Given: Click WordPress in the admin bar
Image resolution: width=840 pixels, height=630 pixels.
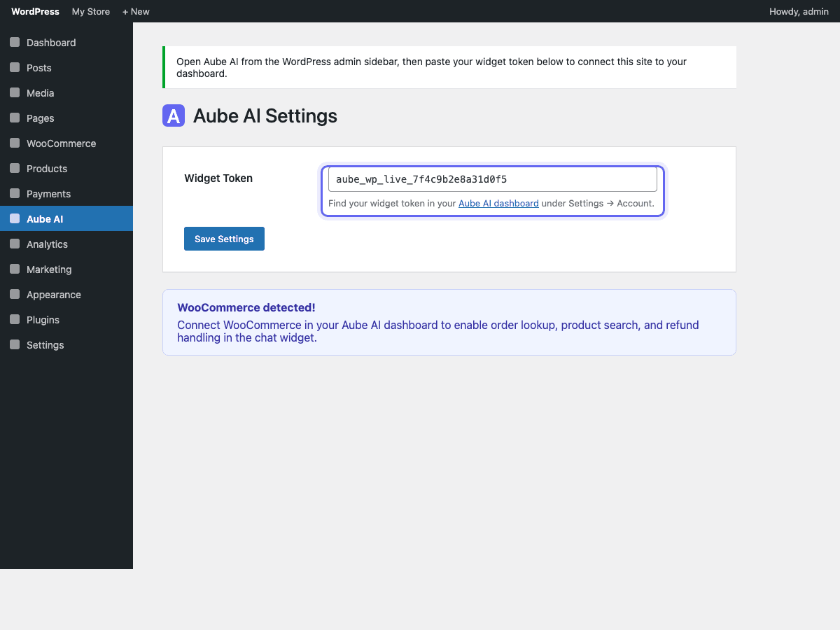Looking at the screenshot, I should (x=35, y=11).
